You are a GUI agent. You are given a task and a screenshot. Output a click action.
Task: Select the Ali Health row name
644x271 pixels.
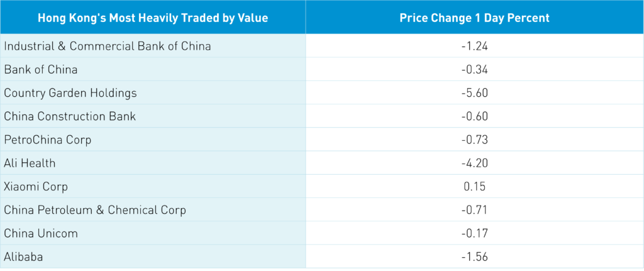(30, 163)
